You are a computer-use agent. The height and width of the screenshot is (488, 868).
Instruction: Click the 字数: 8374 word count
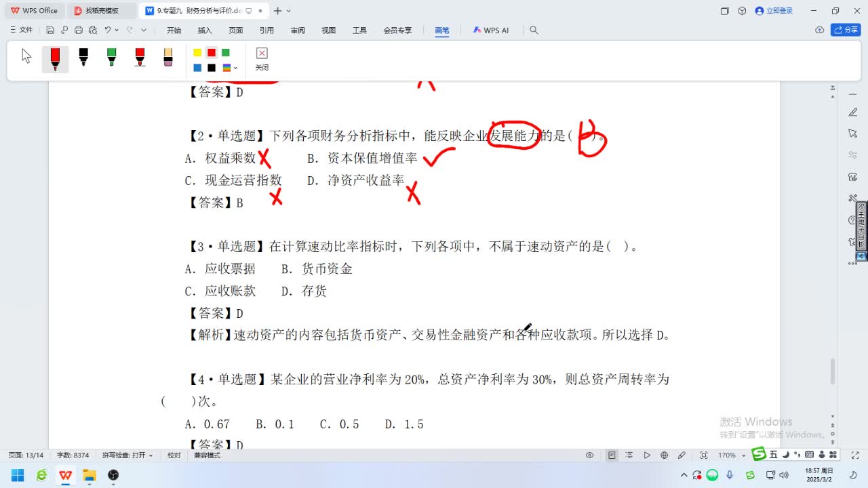point(73,455)
